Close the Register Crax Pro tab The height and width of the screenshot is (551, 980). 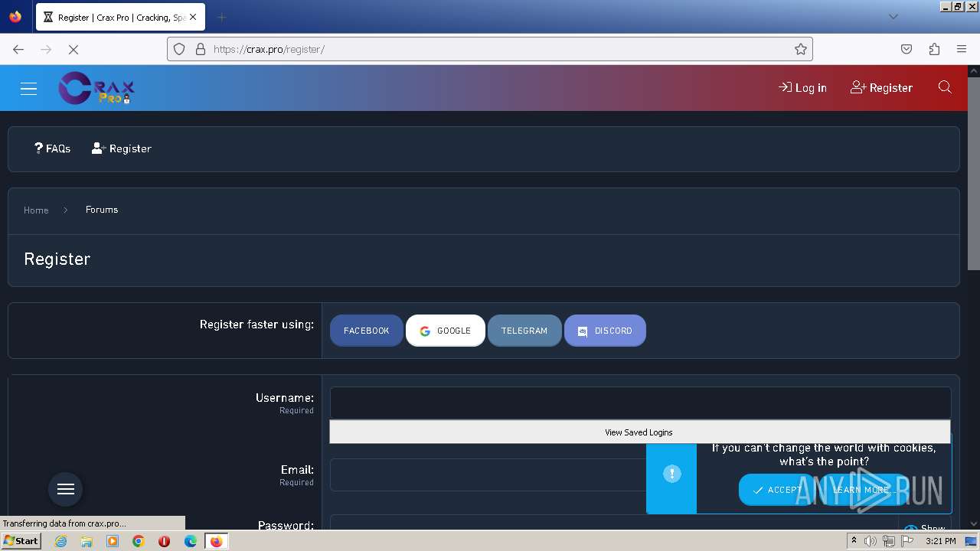pyautogui.click(x=193, y=17)
